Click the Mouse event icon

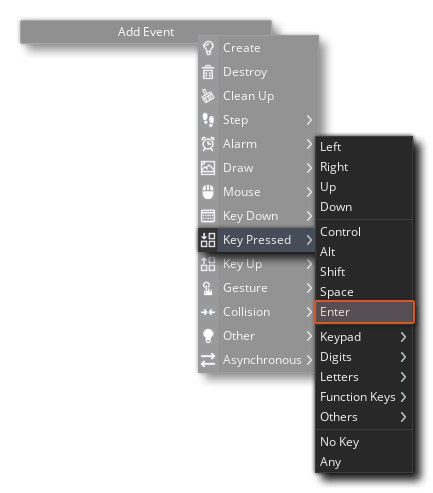pos(208,192)
